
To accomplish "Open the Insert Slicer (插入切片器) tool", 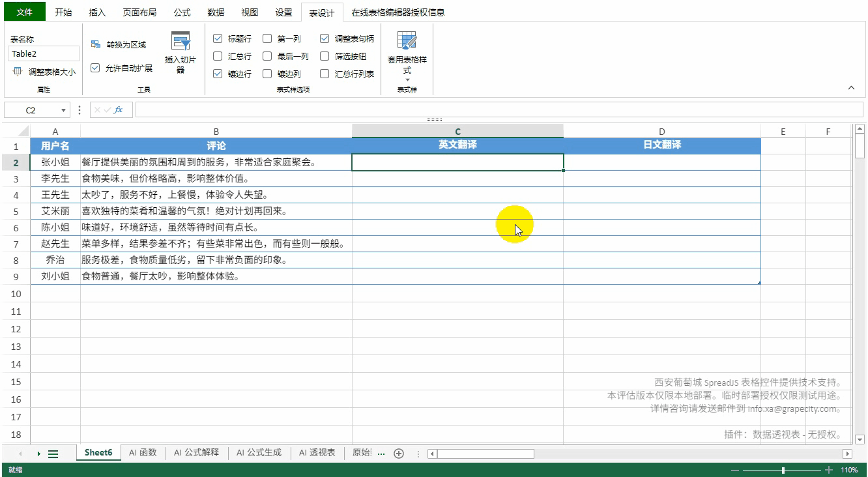I will point(181,53).
